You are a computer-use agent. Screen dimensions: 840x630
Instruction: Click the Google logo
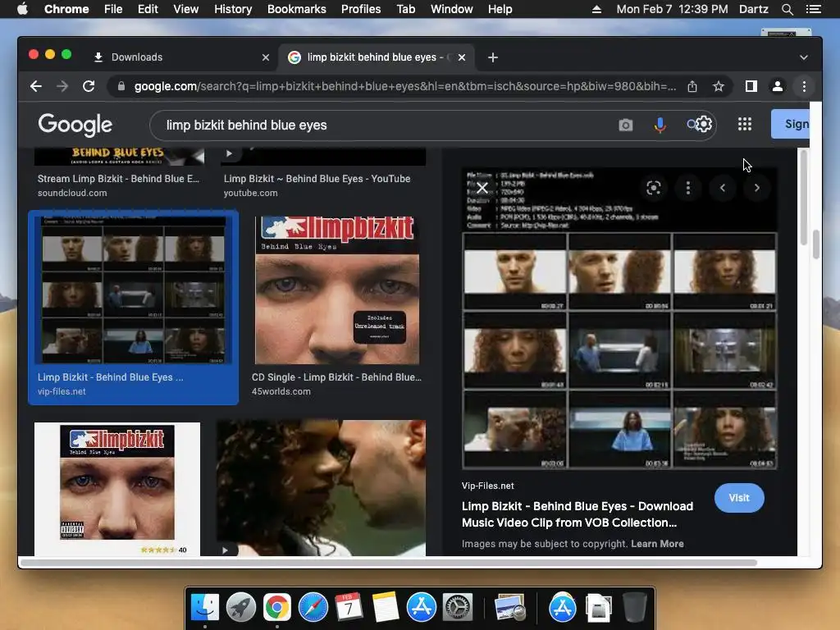tap(75, 125)
